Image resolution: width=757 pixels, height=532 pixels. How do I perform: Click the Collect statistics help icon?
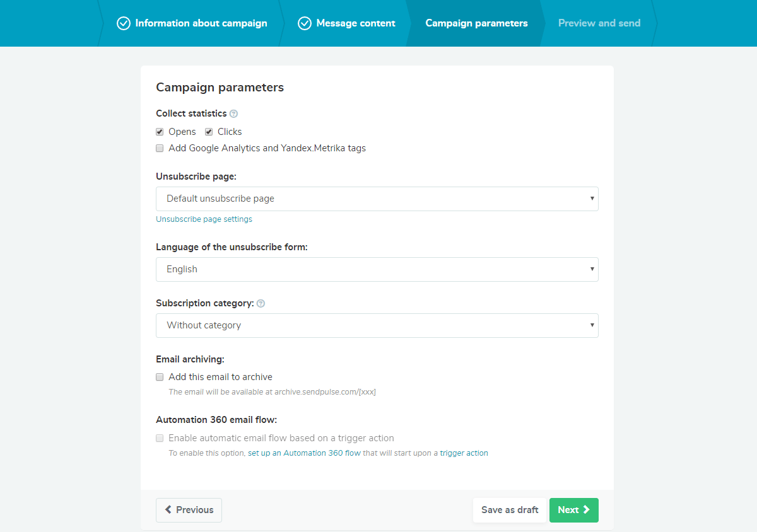(234, 114)
